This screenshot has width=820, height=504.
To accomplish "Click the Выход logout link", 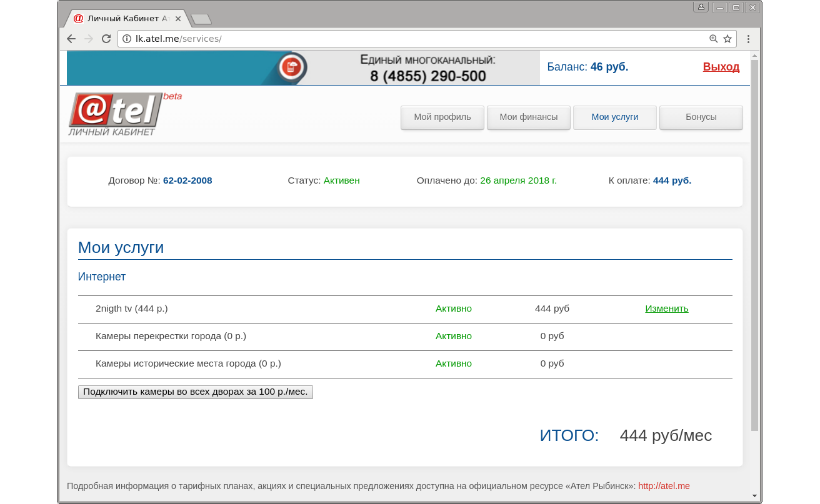I will [721, 67].
